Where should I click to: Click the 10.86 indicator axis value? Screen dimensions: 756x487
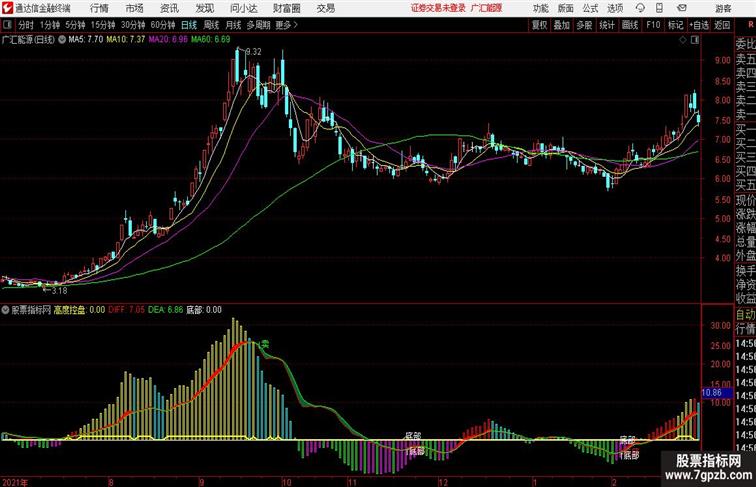[x=712, y=393]
